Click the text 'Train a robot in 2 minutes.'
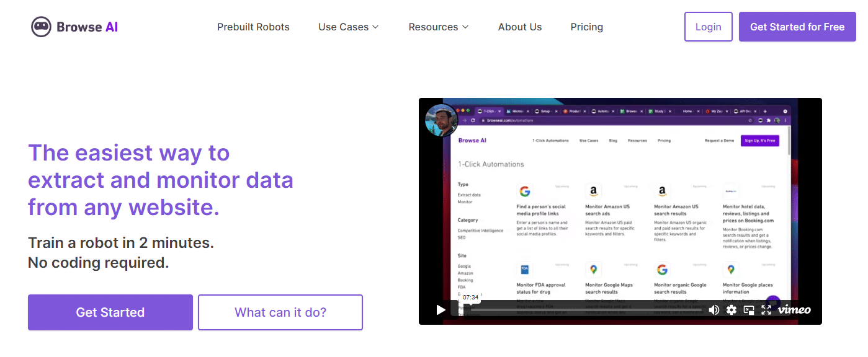 pos(121,243)
